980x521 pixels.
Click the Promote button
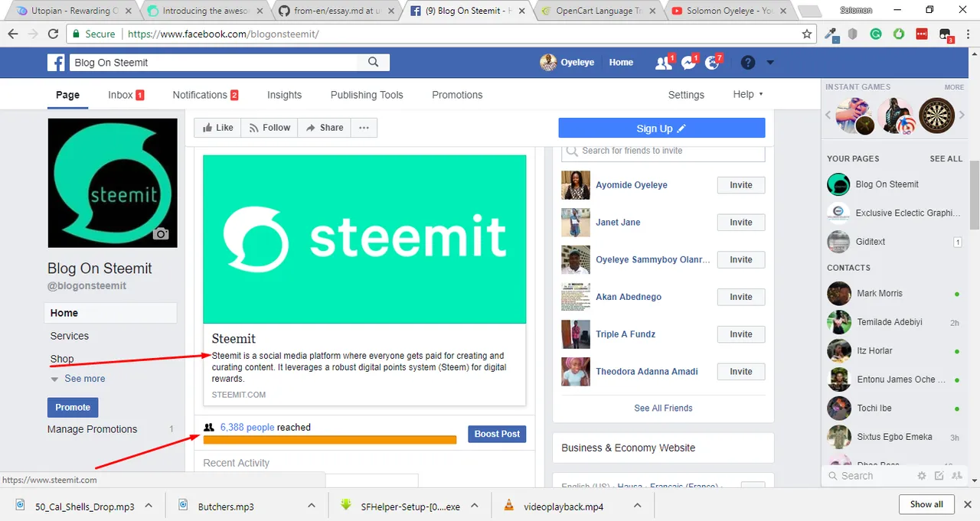click(73, 407)
